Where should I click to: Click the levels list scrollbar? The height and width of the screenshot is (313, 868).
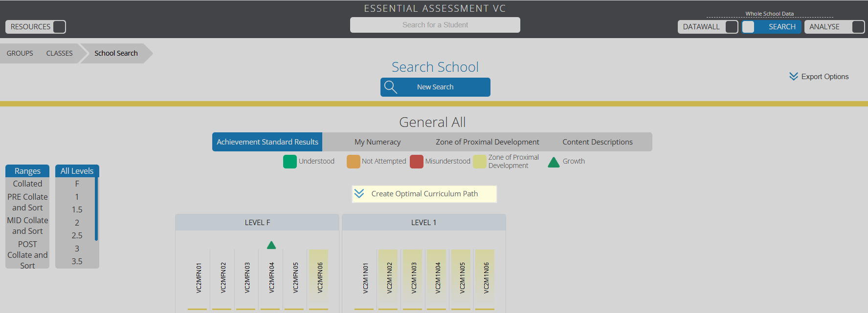(96, 209)
